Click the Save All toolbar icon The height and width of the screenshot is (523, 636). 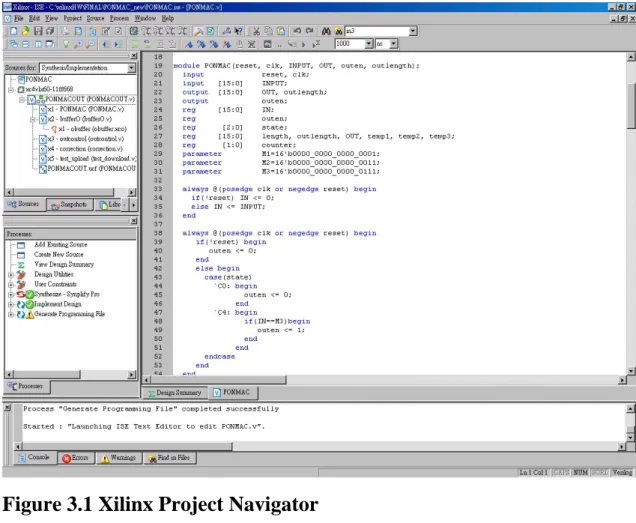(50, 31)
